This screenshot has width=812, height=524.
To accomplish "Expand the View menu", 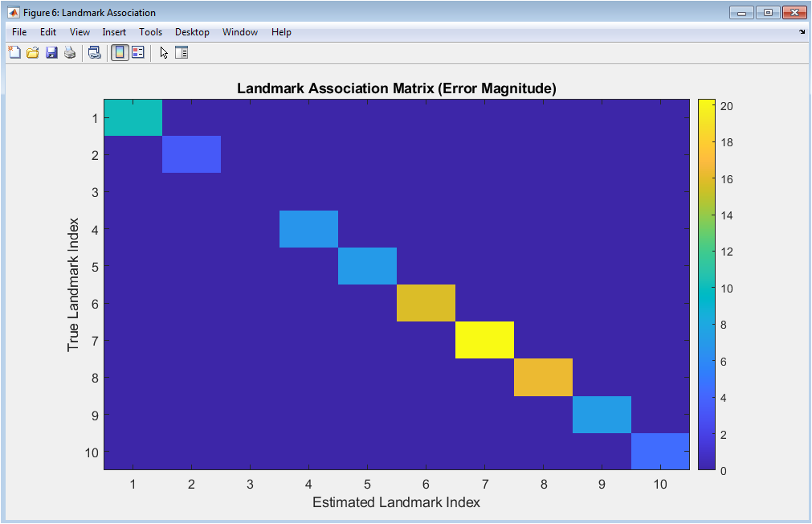I will [x=80, y=32].
